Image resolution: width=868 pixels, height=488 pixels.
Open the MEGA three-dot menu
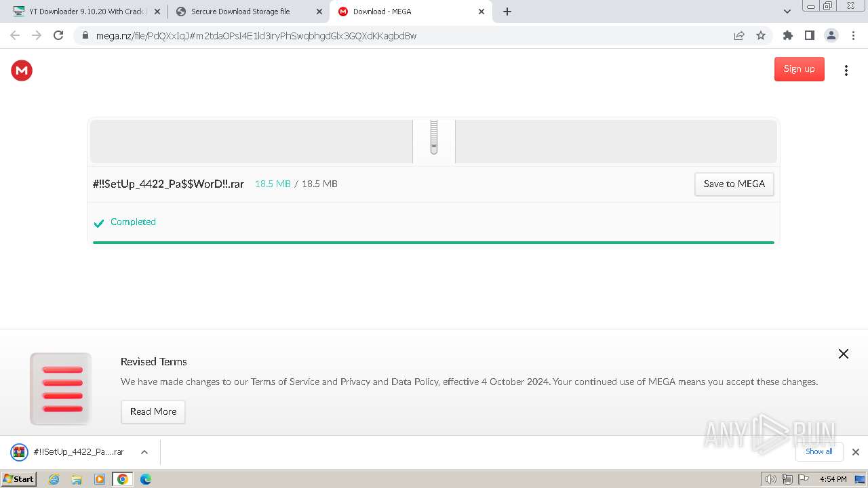846,70
